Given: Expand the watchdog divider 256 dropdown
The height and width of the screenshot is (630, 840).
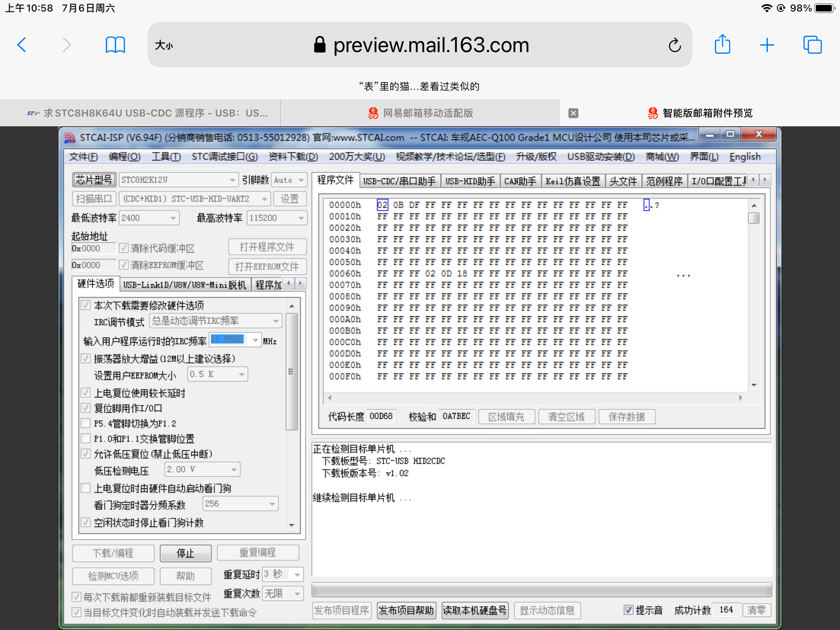Looking at the screenshot, I should tap(272, 504).
